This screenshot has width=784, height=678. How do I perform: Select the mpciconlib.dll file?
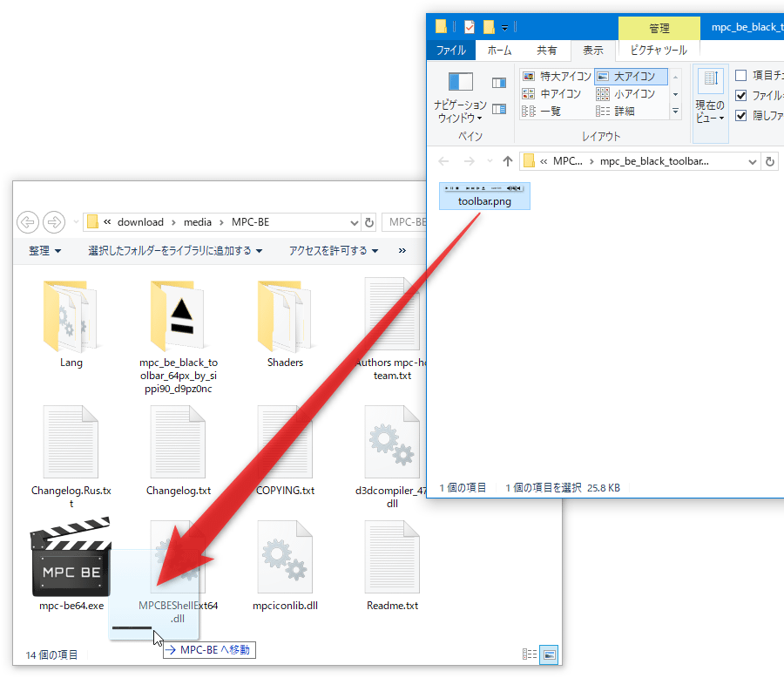[x=285, y=566]
